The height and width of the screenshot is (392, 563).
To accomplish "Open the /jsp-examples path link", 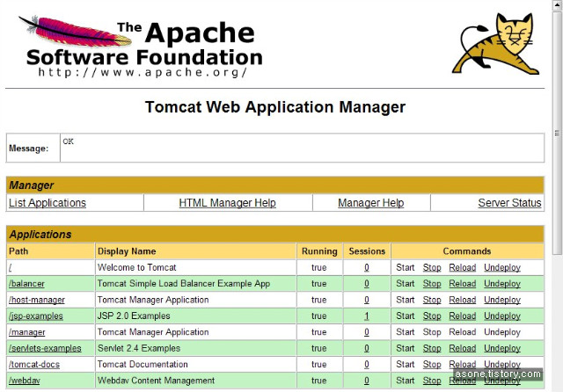I will 36,316.
